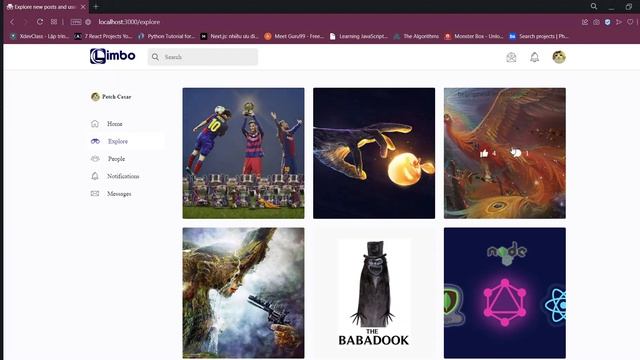Open the Python Tutorial bookmark

tap(167, 36)
